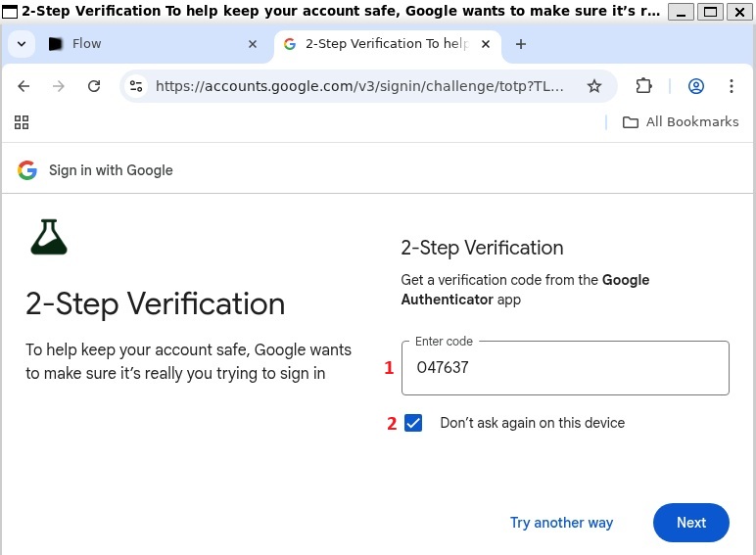Click Try another way link
Viewport: 756px width, 555px height.
tap(561, 523)
